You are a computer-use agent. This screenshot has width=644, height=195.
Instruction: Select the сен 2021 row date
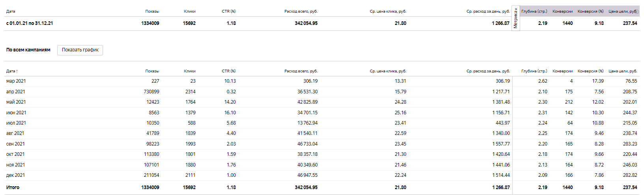click(x=15, y=144)
